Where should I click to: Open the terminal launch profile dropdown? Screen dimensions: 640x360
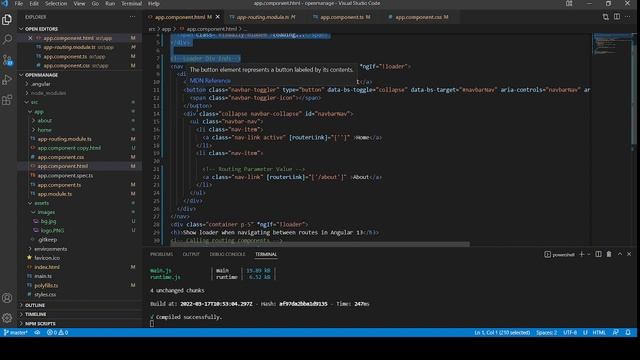tap(589, 254)
